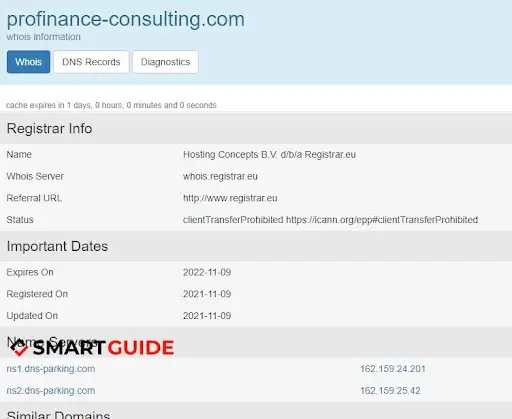Image resolution: width=512 pixels, height=419 pixels.
Task: Click the Name label in Registrar Info
Action: coord(19,155)
